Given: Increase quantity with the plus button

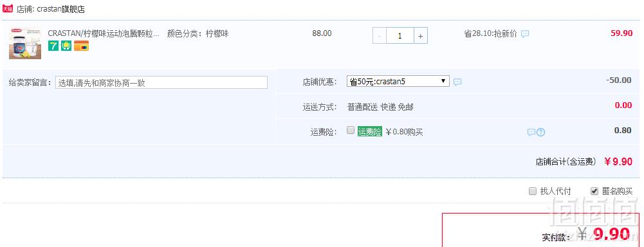Looking at the screenshot, I should (x=421, y=35).
